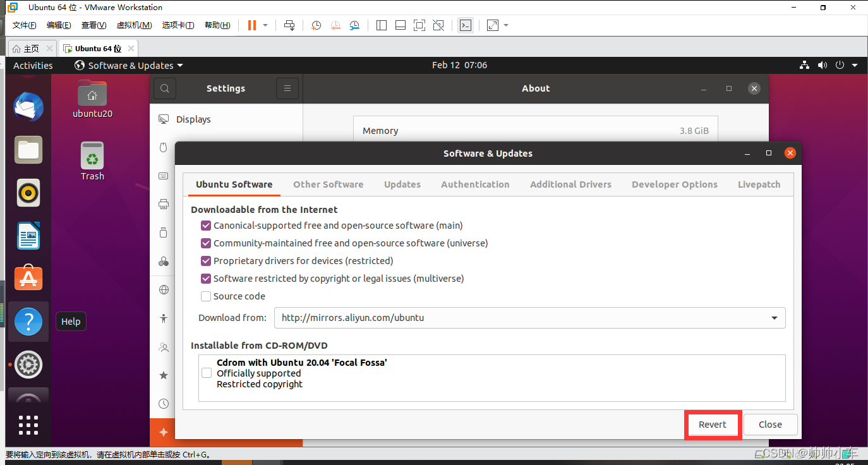The image size is (868, 465).
Task: Toggle the multiverse software checkbox
Action: click(x=206, y=279)
